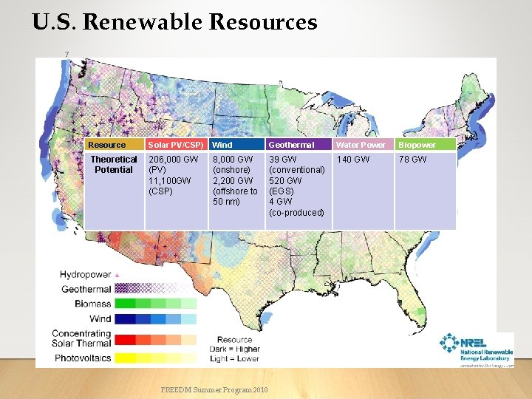Image resolution: width=532 pixels, height=399 pixels.
Task: Click the 'Water Power' header cell
Action: coord(364,145)
